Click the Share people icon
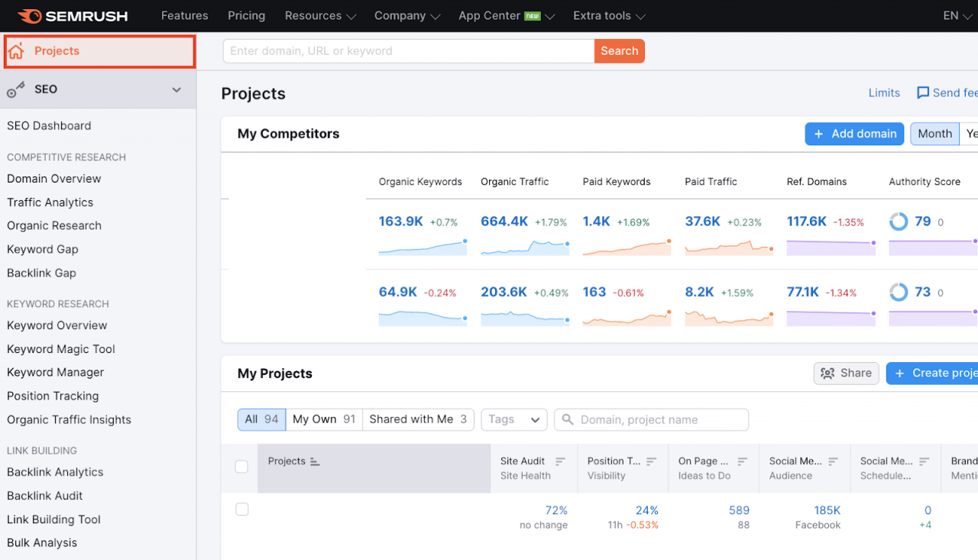 pos(827,374)
